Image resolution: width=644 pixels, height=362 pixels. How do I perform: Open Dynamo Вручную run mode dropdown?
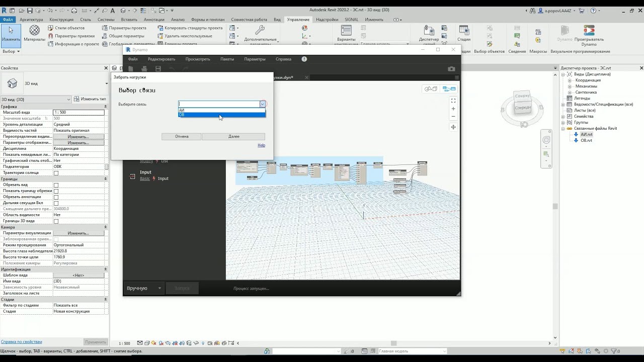[143, 288]
